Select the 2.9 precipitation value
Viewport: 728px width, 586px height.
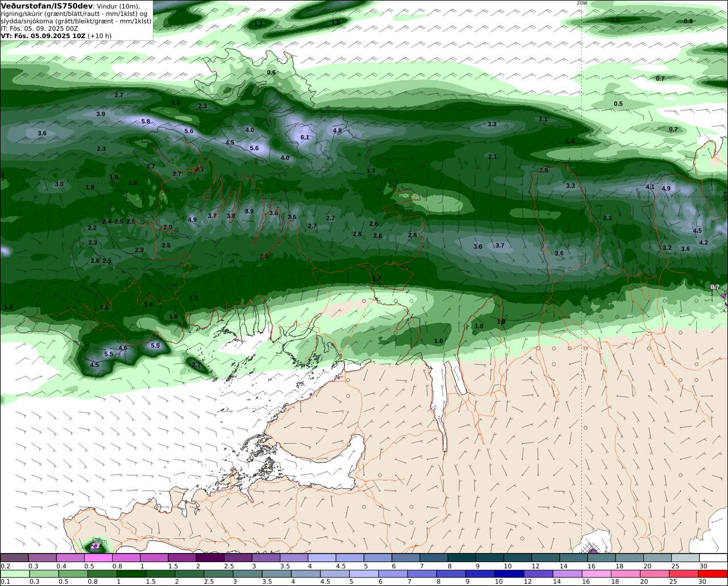point(168,227)
